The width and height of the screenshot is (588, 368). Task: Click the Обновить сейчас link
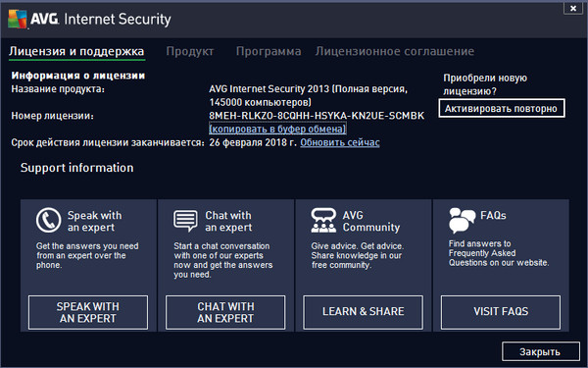pyautogui.click(x=340, y=142)
